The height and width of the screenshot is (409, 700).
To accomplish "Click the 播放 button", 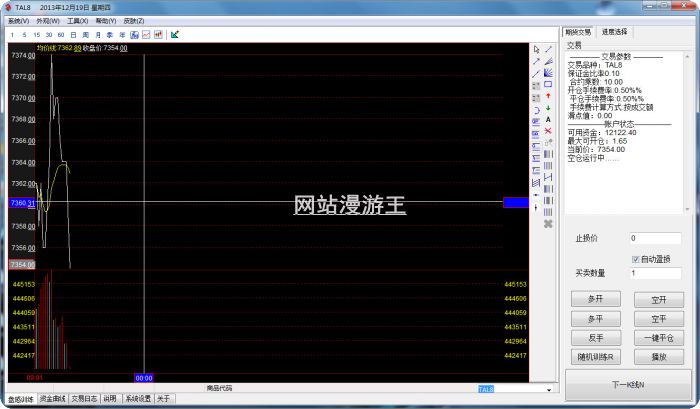I will 659,357.
